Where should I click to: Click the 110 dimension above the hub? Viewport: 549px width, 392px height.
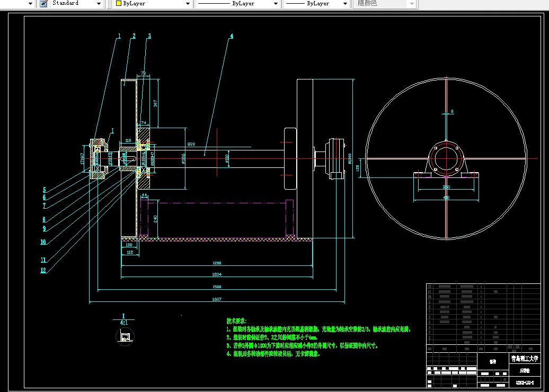point(128,140)
